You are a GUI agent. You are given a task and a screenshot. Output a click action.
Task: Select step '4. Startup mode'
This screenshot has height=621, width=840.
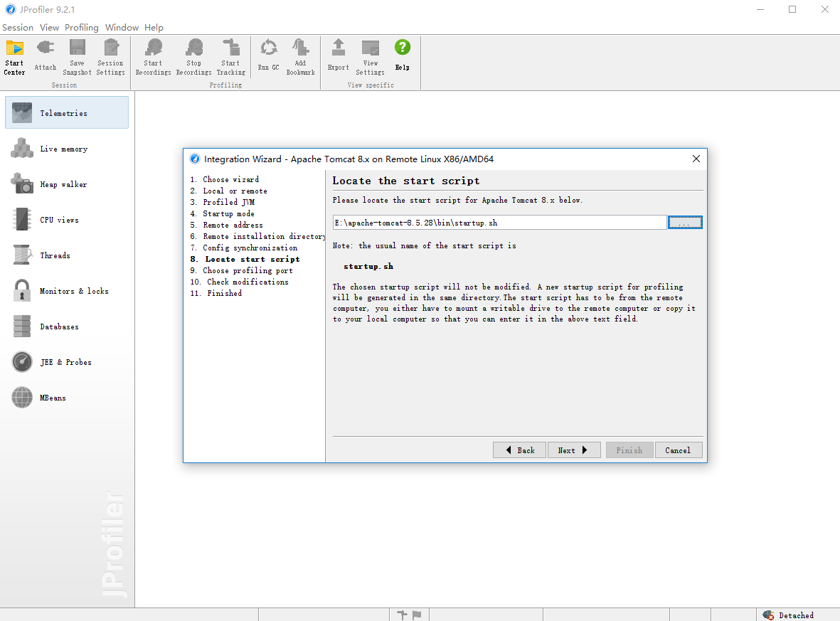[x=223, y=213]
